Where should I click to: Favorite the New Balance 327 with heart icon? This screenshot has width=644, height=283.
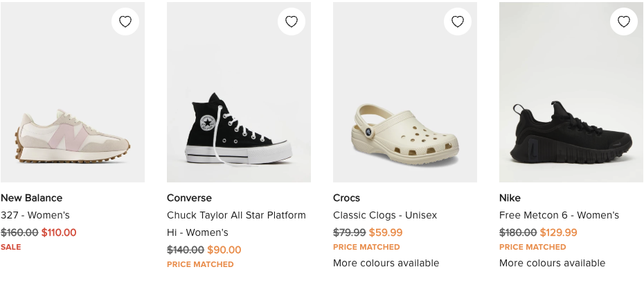125,22
